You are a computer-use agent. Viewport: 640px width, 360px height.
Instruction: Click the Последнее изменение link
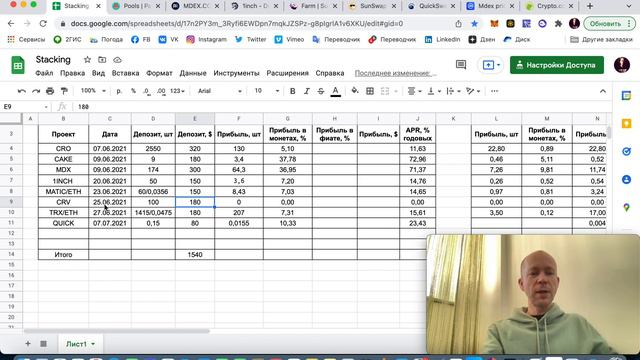[x=395, y=73]
